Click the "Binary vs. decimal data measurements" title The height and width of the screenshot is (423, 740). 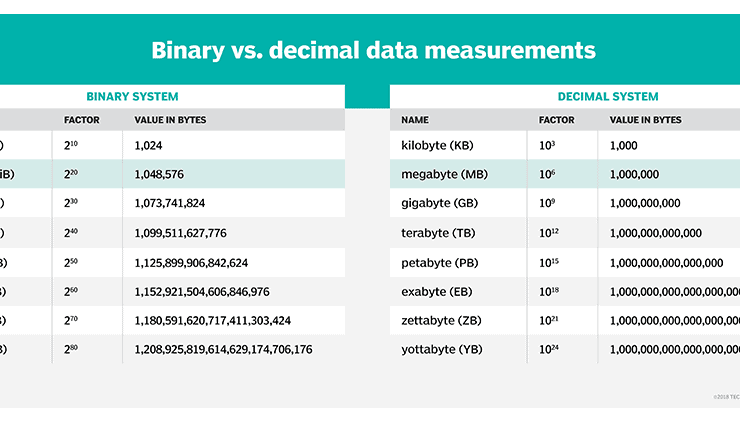pos(373,50)
